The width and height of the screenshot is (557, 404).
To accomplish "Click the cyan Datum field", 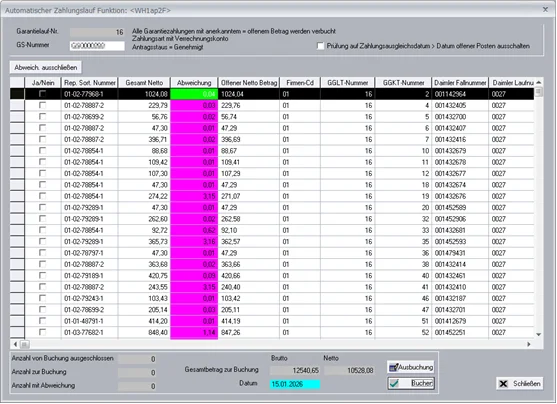I will tap(295, 384).
